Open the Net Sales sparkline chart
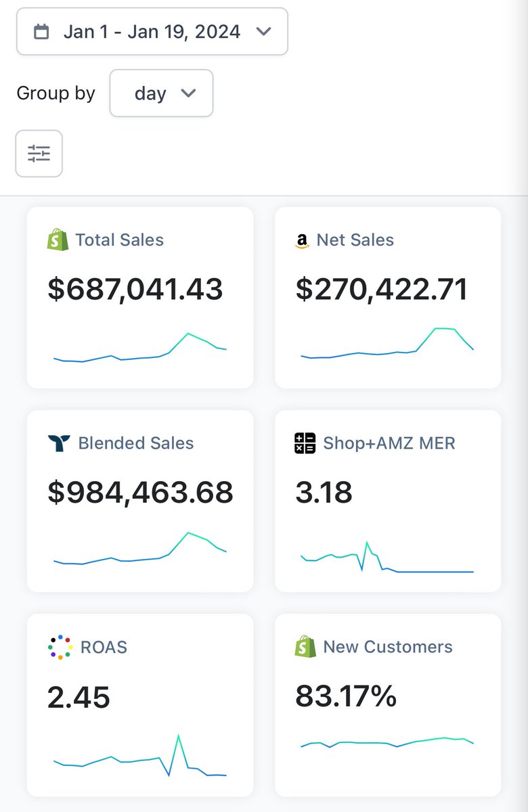528x812 pixels. coord(387,342)
